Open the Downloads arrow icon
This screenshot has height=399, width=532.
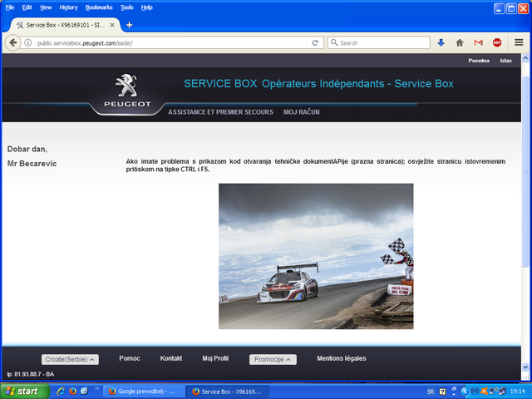pos(441,42)
